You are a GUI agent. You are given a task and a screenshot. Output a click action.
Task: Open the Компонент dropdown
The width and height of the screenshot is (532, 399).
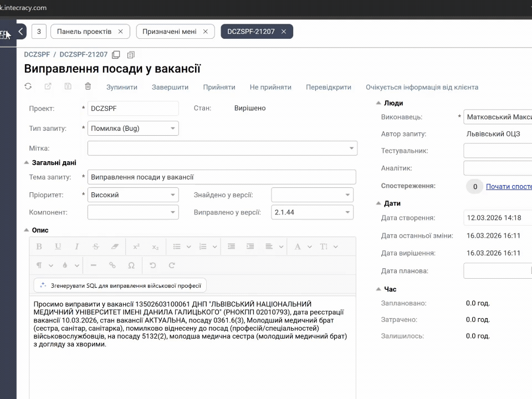(x=173, y=212)
